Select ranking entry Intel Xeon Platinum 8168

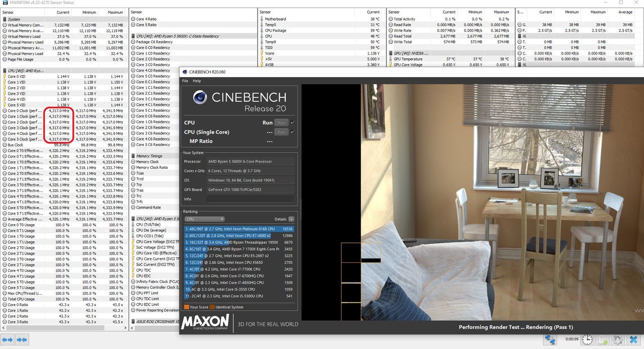coord(239,229)
